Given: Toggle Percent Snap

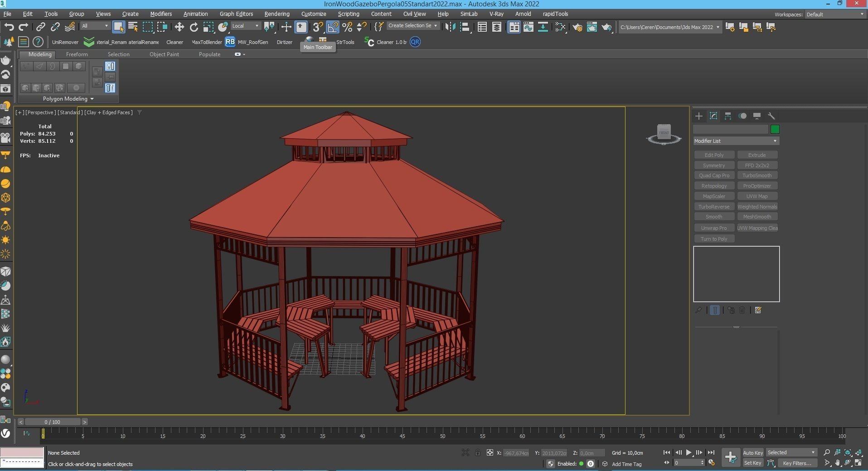Looking at the screenshot, I should 347,27.
